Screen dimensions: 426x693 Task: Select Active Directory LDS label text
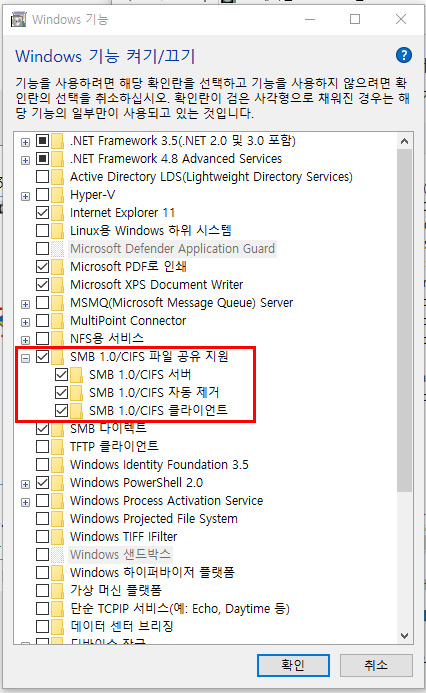[211, 177]
